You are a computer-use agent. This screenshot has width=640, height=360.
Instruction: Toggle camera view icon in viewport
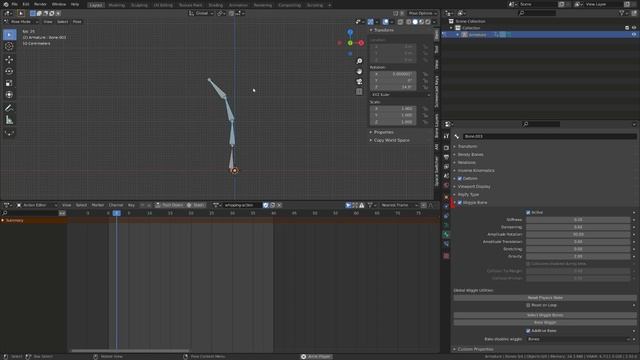[359, 82]
